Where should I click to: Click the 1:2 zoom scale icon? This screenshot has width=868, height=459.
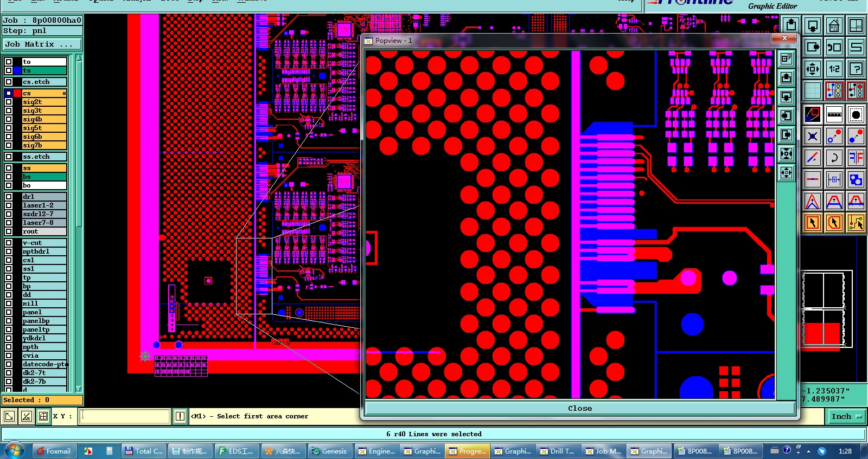coord(834,69)
